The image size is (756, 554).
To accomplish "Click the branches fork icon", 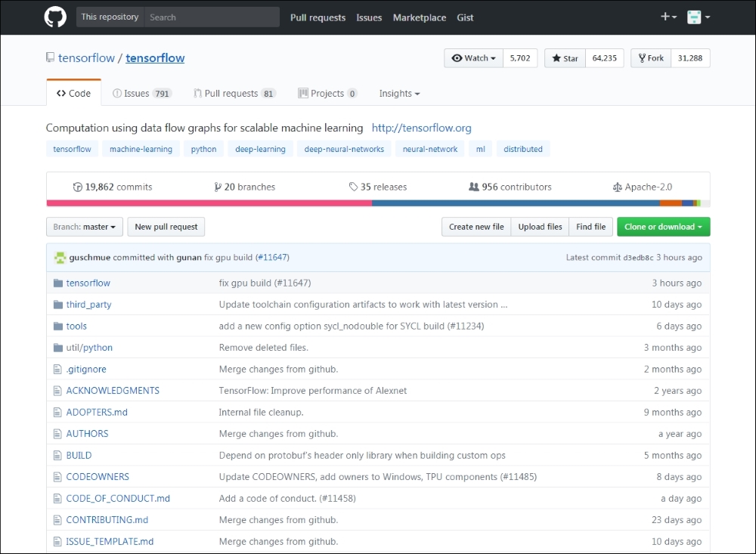I will click(218, 187).
